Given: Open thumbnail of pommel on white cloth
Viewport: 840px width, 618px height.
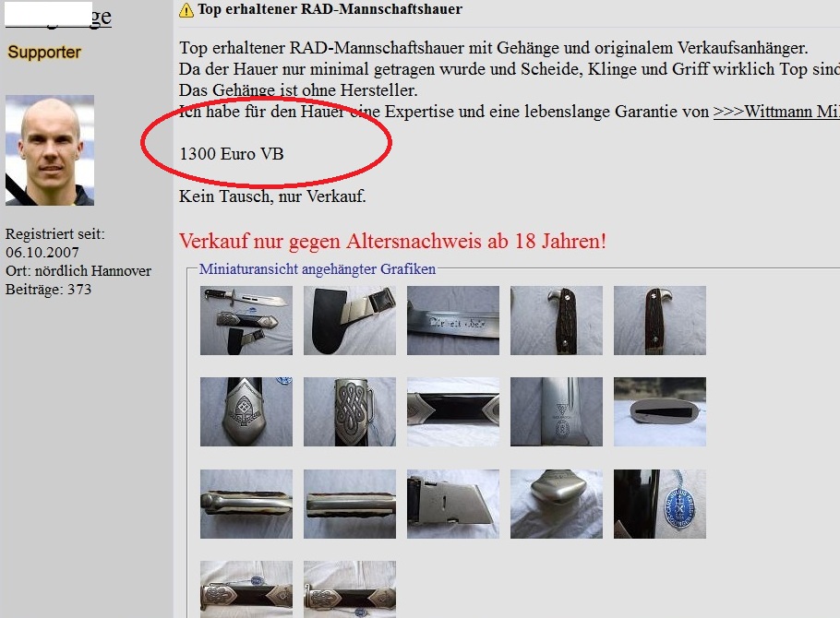Looking at the screenshot, I should pos(557,504).
